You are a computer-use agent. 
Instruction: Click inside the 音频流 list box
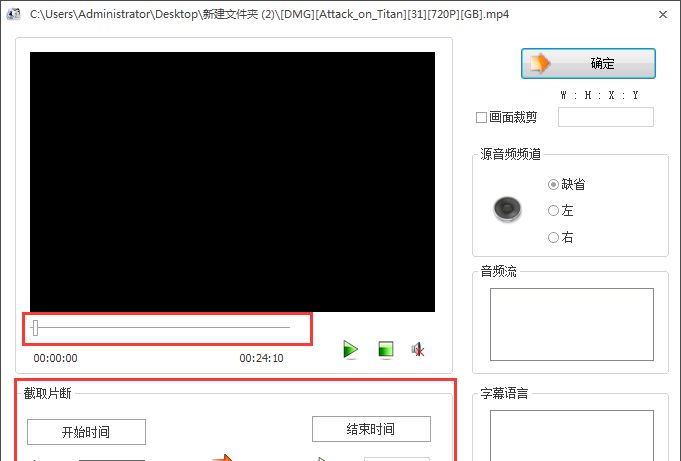pyautogui.click(x=572, y=324)
